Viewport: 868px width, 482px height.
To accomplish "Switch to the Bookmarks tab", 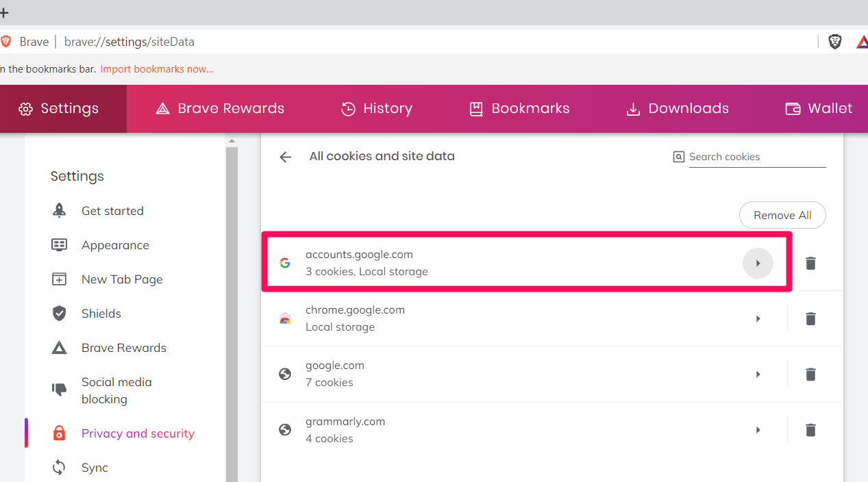I will click(x=519, y=108).
